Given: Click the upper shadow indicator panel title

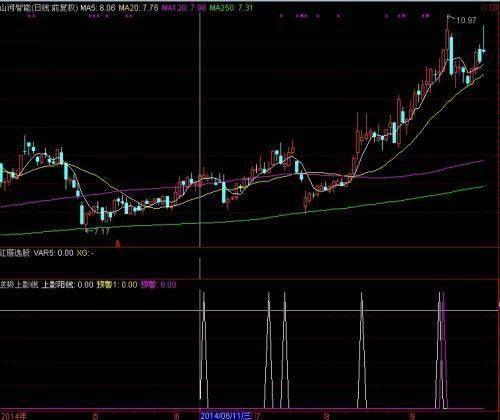Looking at the screenshot, I should [x=19, y=284].
